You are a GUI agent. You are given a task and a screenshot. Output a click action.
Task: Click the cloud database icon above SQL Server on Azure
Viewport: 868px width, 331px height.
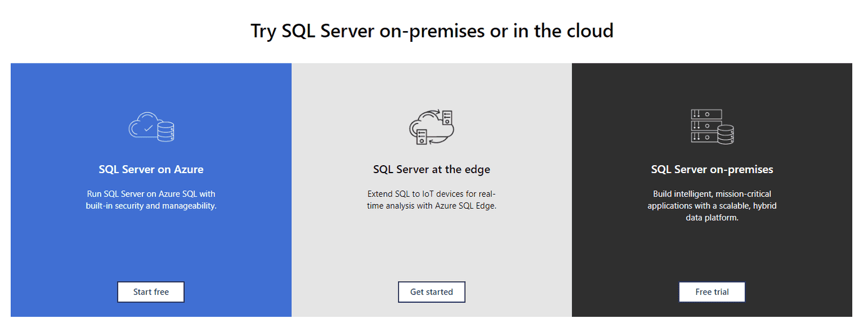[x=151, y=127]
